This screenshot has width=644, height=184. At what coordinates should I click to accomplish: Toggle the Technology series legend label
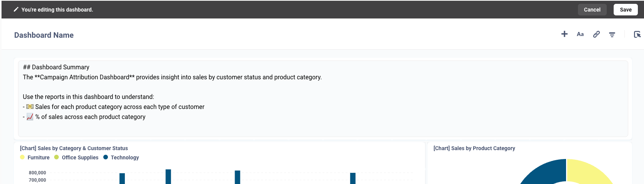pos(125,157)
